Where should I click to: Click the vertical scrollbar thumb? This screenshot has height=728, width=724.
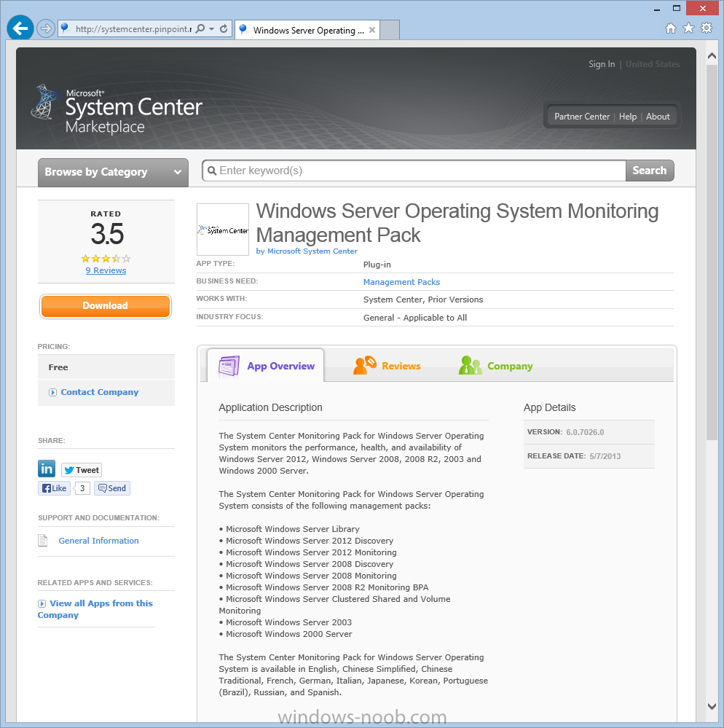[x=712, y=253]
